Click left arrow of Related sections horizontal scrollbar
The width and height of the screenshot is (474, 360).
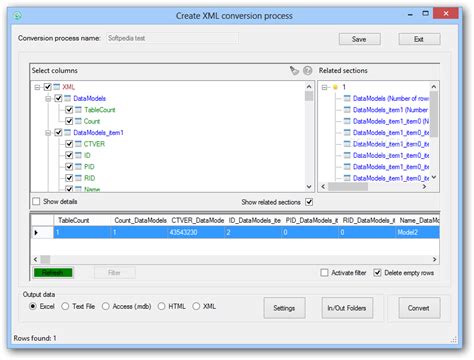pos(323,187)
